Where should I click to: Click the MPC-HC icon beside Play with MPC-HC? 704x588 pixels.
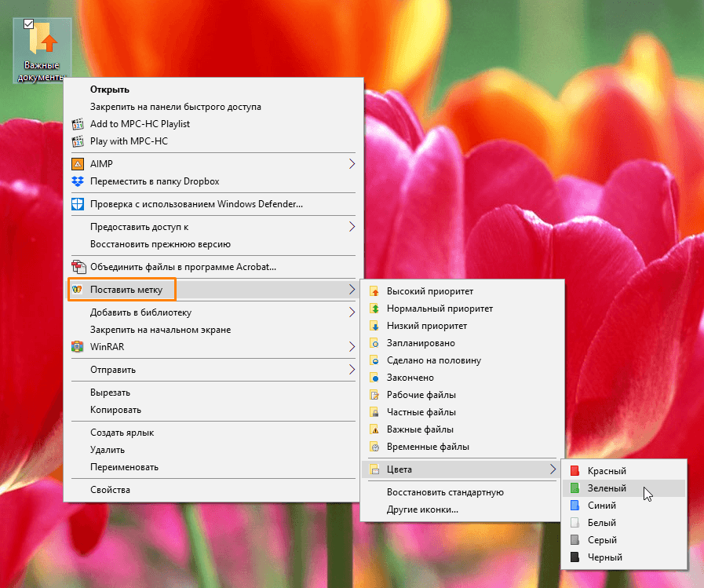click(x=78, y=141)
